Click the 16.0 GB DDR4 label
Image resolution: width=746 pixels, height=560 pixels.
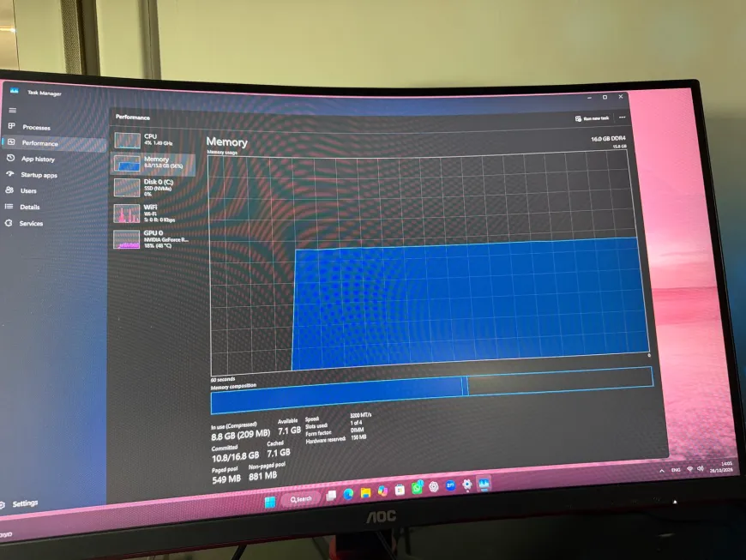coord(608,138)
